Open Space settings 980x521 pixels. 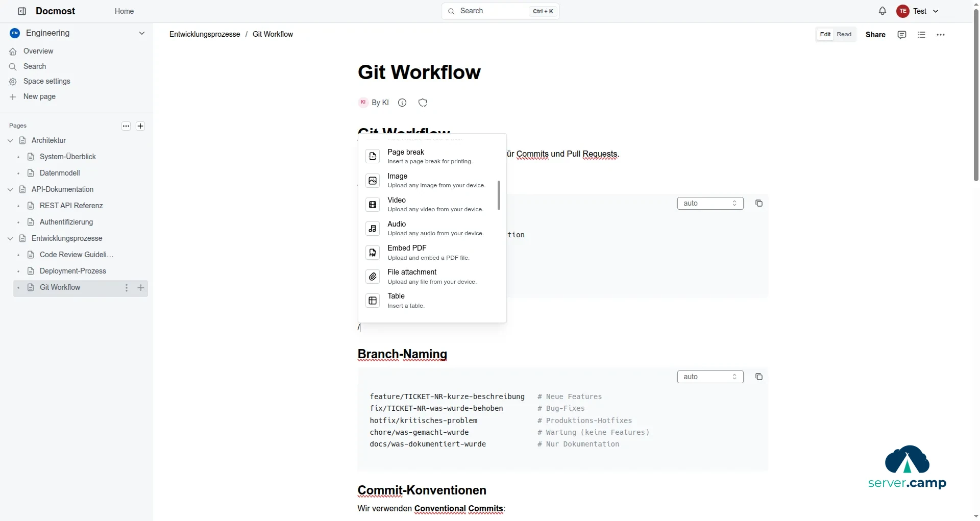(47, 81)
